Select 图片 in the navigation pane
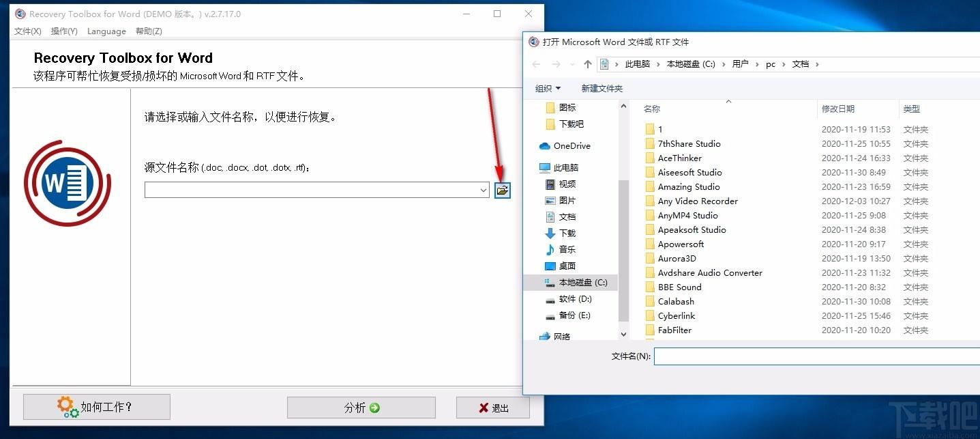The height and width of the screenshot is (439, 980). (567, 201)
